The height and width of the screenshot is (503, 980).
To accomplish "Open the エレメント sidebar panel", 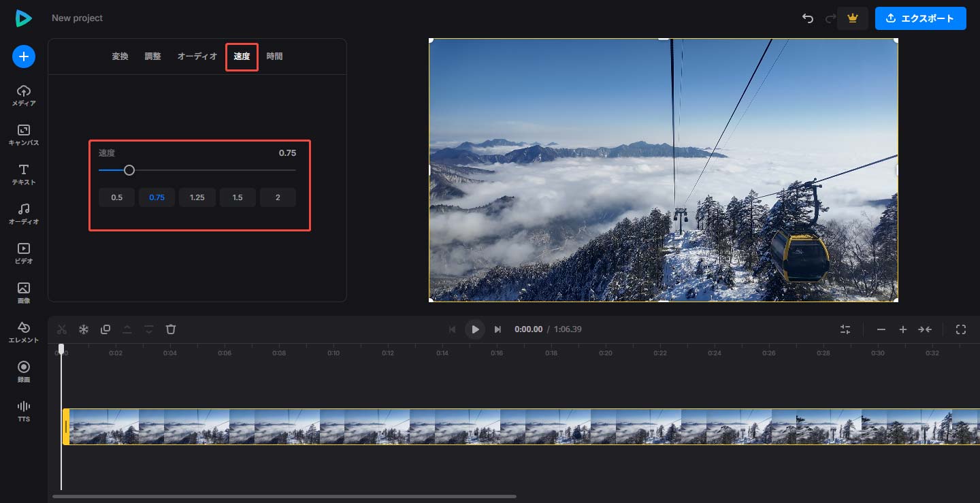I will pyautogui.click(x=24, y=333).
